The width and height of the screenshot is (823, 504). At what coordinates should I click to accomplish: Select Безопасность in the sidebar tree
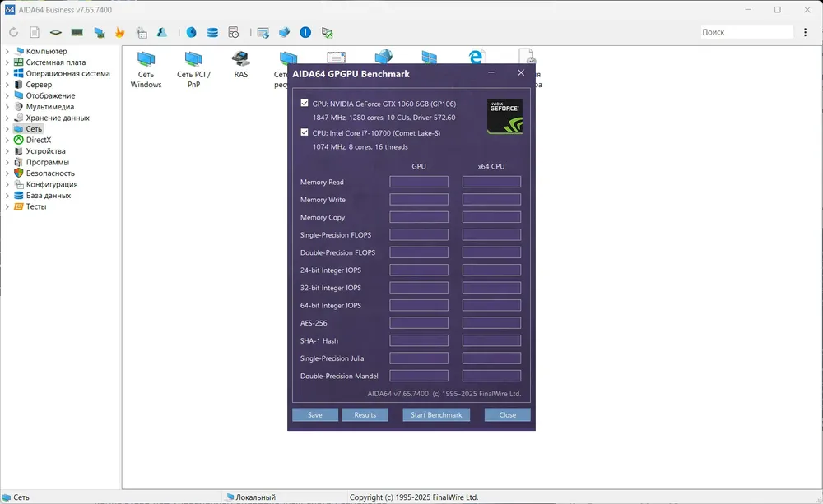pyautogui.click(x=50, y=173)
